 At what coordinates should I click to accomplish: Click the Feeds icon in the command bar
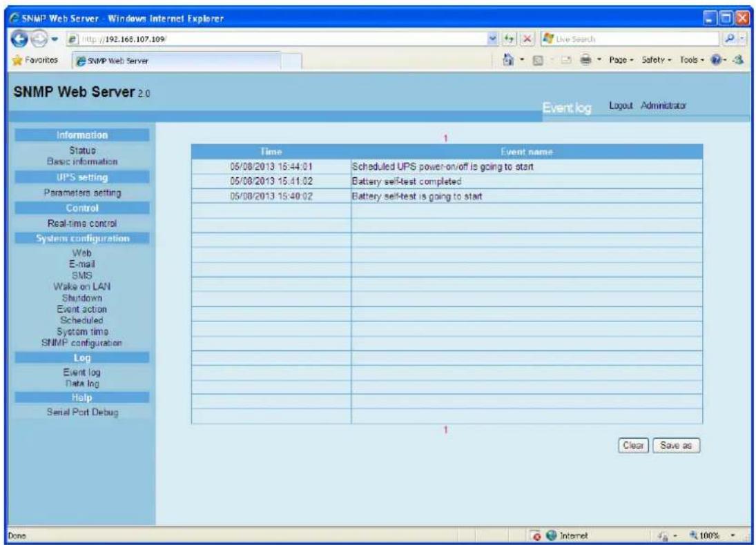click(x=538, y=60)
